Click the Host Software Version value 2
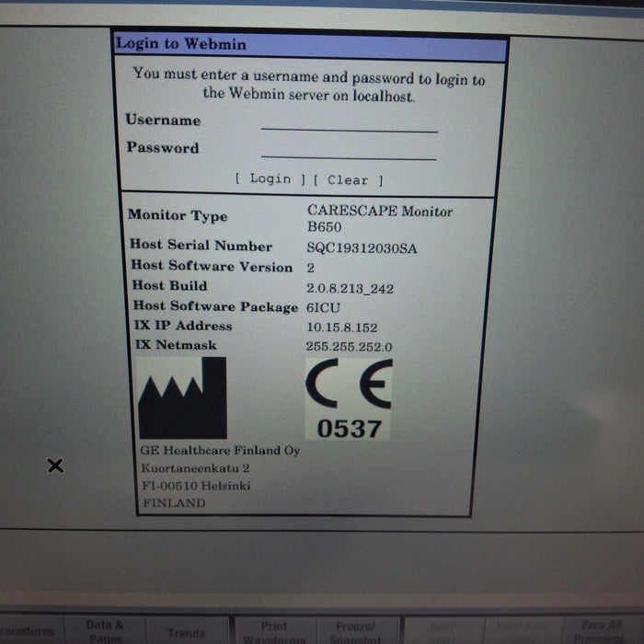 pyautogui.click(x=311, y=268)
